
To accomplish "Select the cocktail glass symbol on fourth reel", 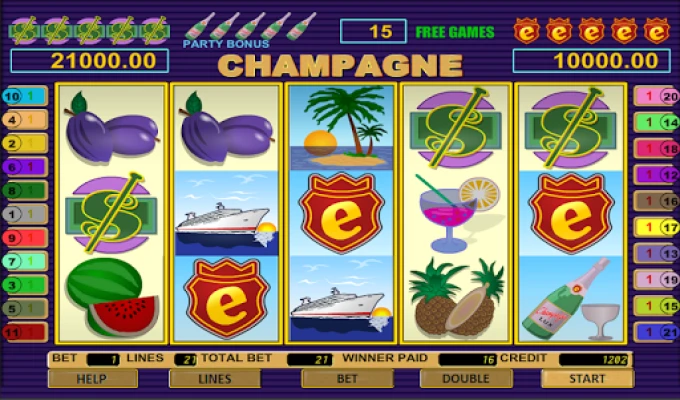I will [456, 213].
